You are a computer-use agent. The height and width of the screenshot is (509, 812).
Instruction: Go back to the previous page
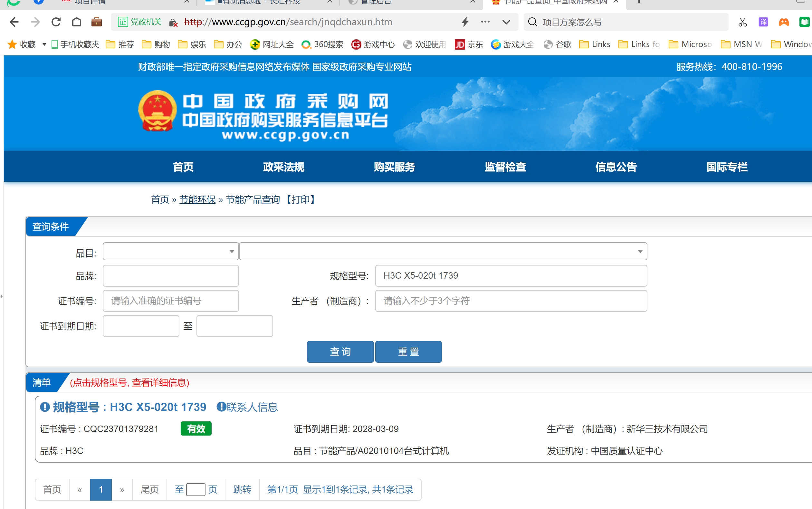pos(14,22)
